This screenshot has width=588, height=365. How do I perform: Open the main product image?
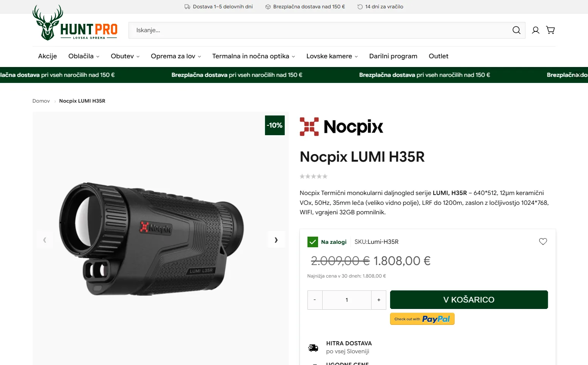(152, 239)
